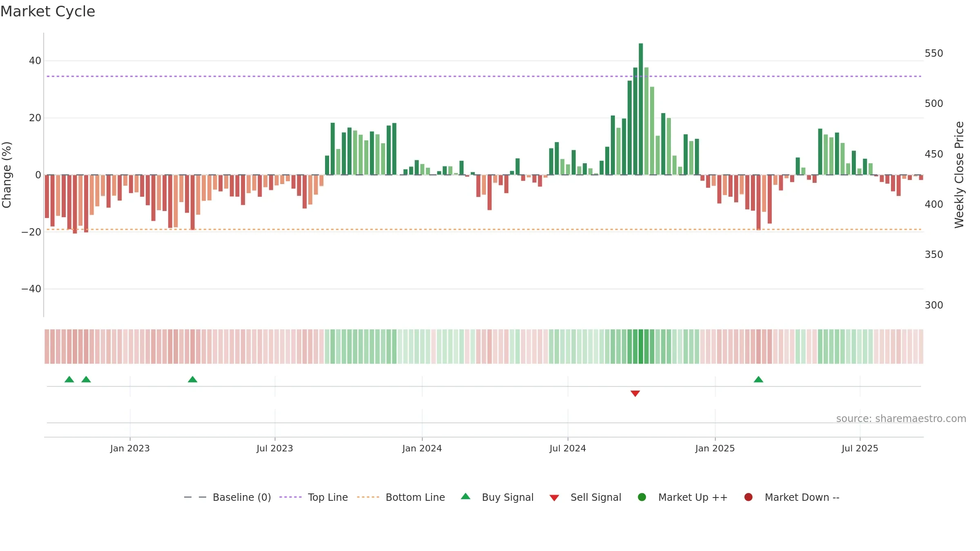980x551 pixels.
Task: Click the −40 change tick label
Action: pos(31,289)
